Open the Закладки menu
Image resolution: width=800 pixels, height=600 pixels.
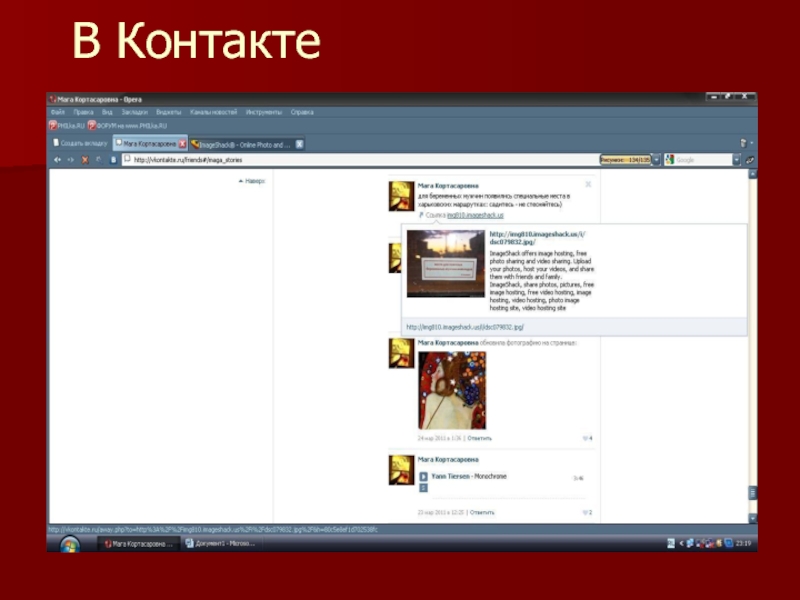pos(137,112)
